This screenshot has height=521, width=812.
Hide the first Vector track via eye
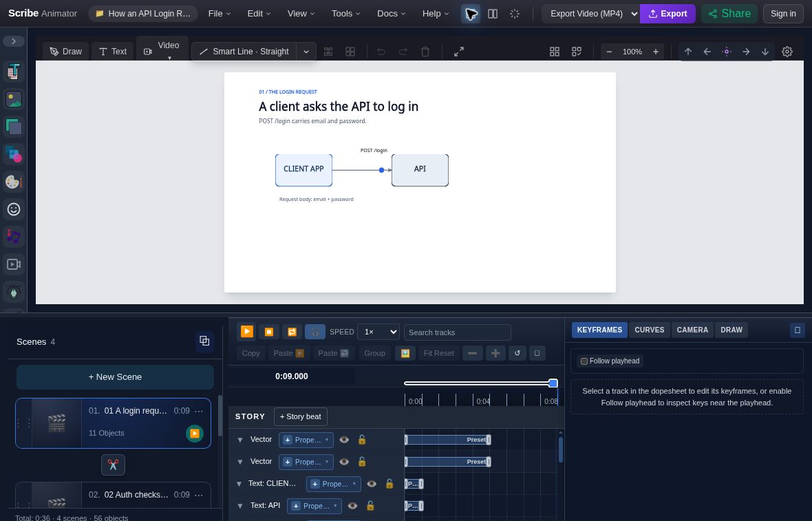tap(344, 440)
